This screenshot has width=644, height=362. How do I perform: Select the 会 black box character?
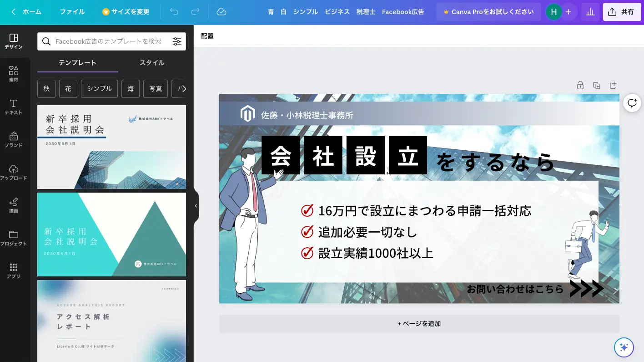[281, 155]
